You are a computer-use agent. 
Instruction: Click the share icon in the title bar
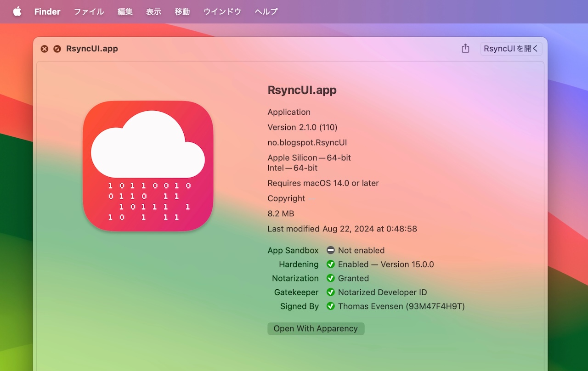tap(465, 48)
